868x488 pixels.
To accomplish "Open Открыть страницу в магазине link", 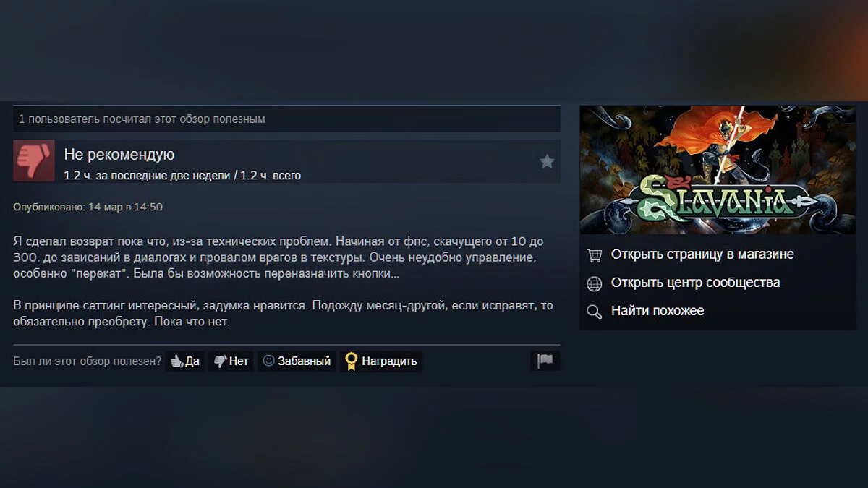I will [x=702, y=254].
